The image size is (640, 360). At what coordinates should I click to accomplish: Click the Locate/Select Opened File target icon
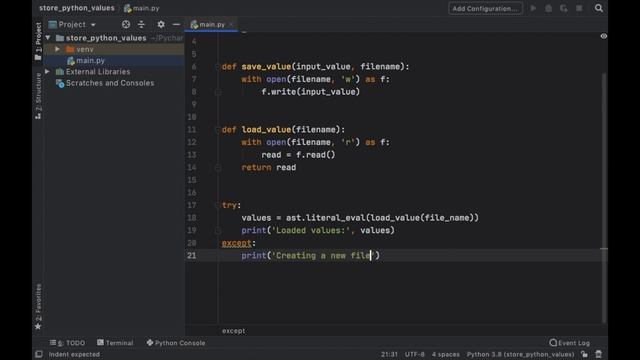click(126, 24)
